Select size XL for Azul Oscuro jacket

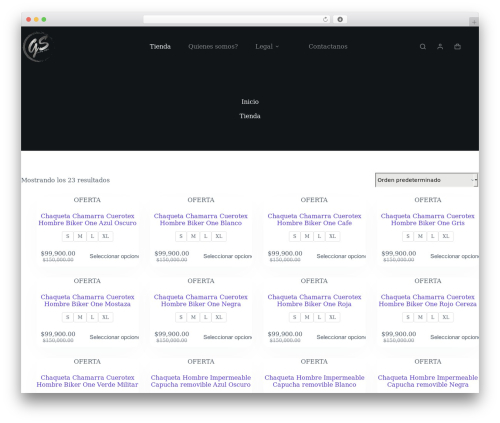coord(106,236)
